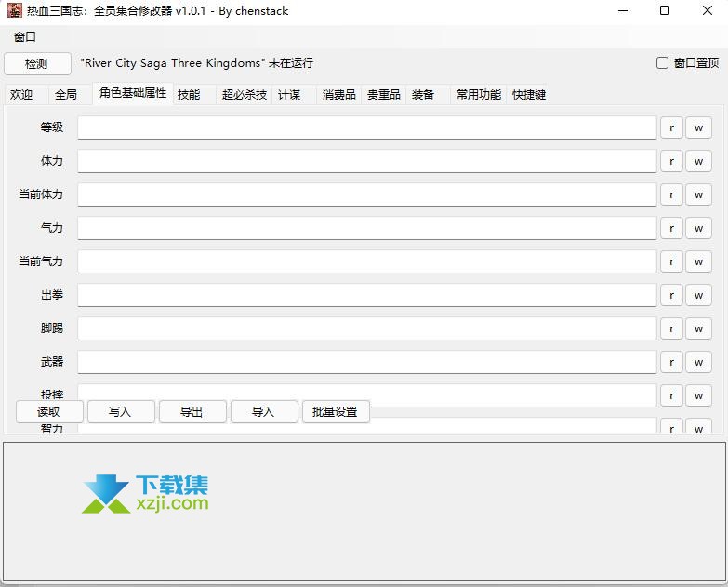Read 气力 value with r button
This screenshot has height=587, width=728.
(x=671, y=228)
